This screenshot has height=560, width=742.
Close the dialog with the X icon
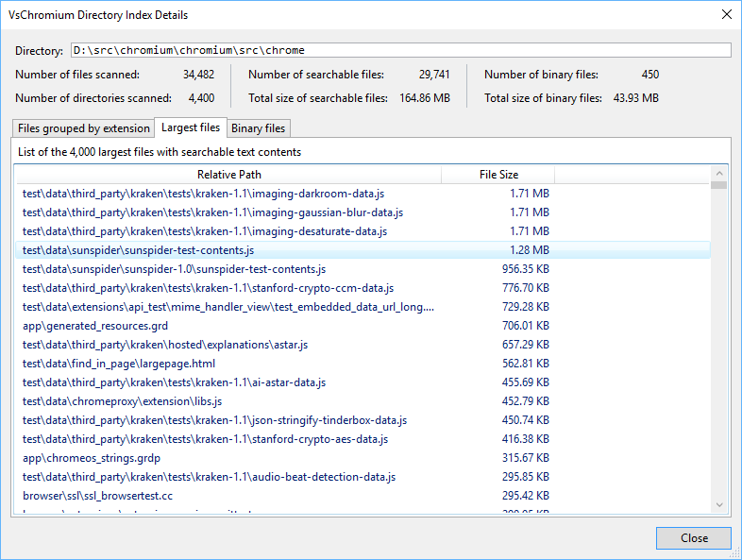pyautogui.click(x=726, y=15)
